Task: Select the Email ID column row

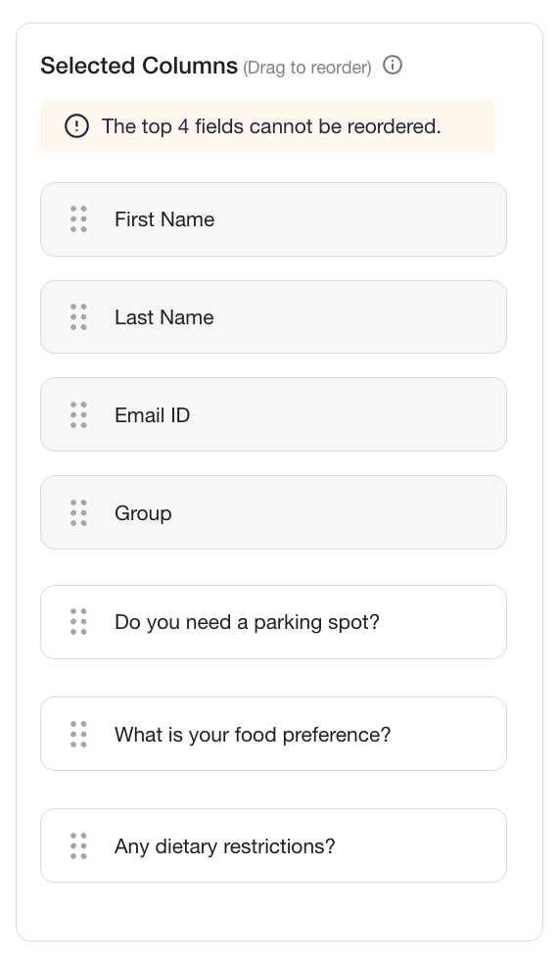Action: point(273,414)
